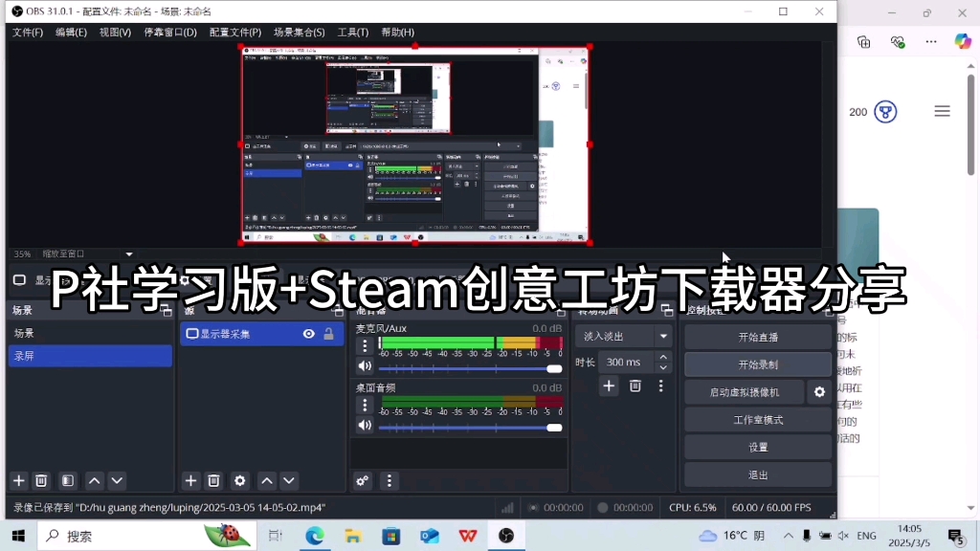980x551 pixels.
Task: Mute 桌面音频 speaker icon
Action: 365,426
